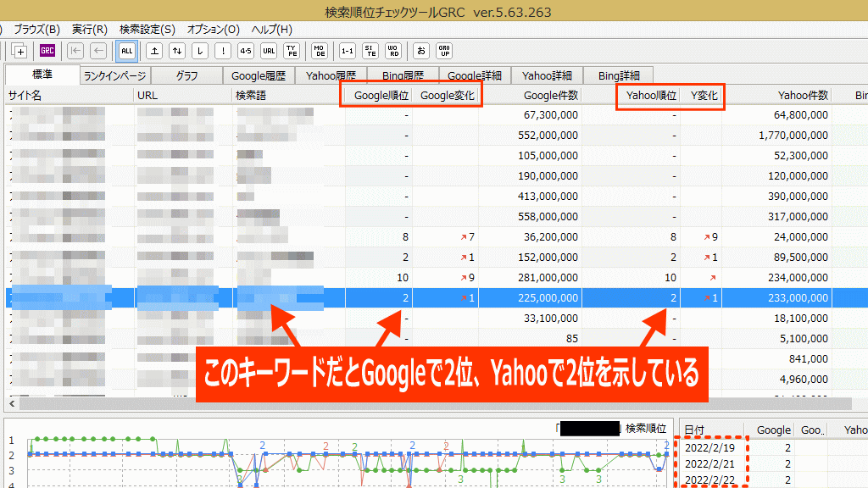Click the WORD toolbar icon

click(x=393, y=51)
